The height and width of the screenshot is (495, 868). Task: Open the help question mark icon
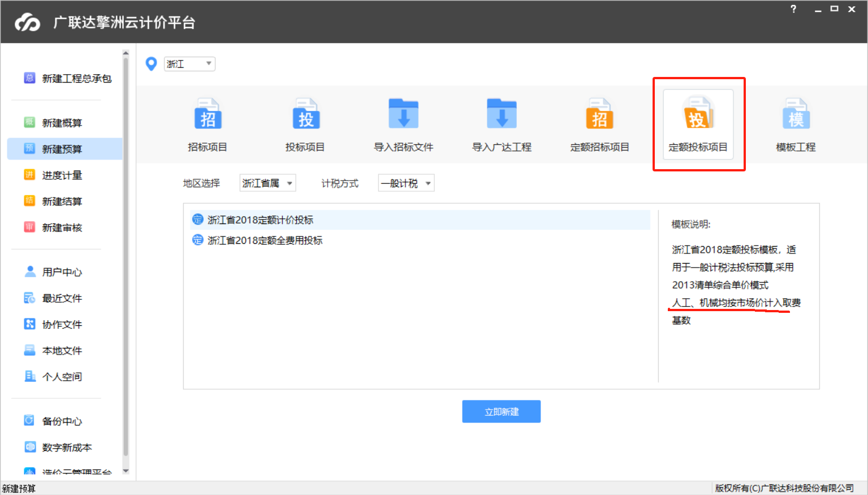coord(793,9)
